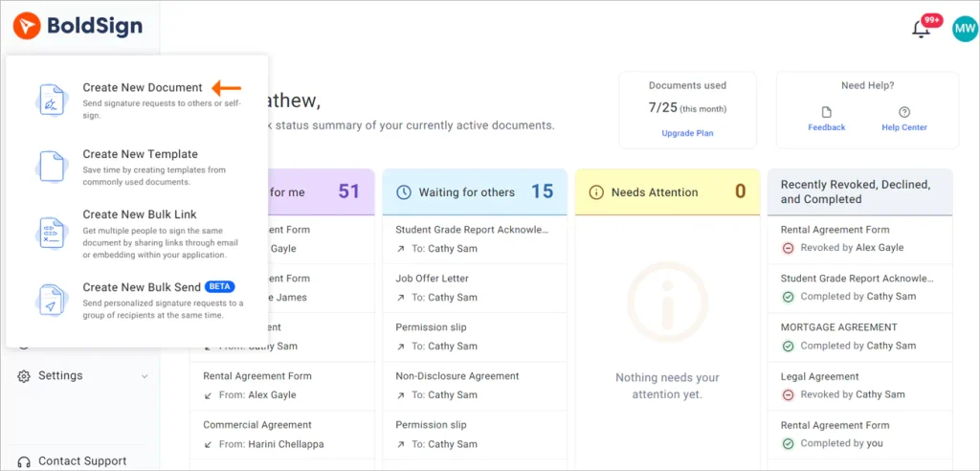Click the Feedback link
Viewport: 980px width, 471px height.
[x=826, y=127]
